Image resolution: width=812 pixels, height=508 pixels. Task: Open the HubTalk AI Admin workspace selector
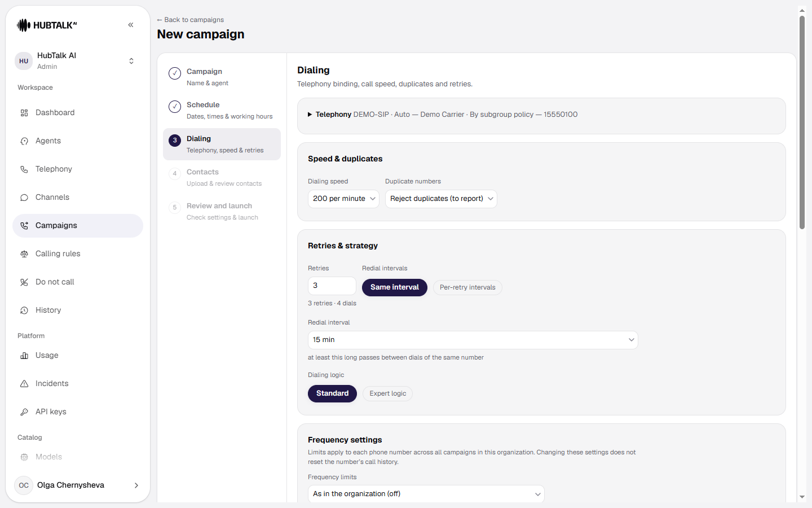pos(78,61)
